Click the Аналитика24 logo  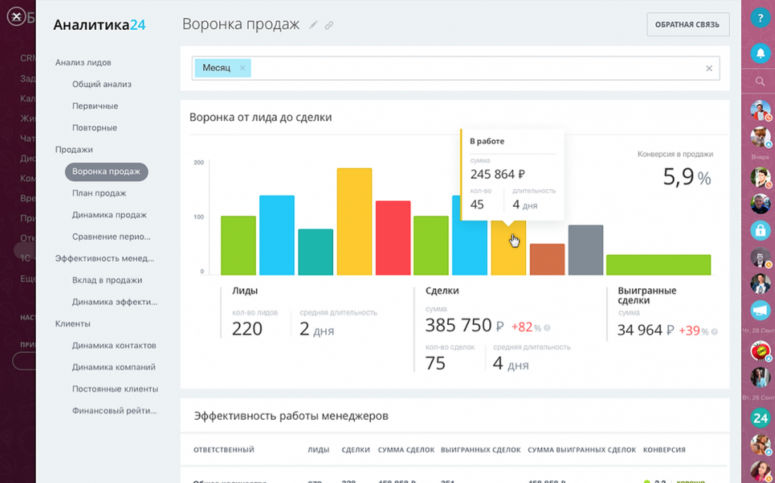[99, 25]
